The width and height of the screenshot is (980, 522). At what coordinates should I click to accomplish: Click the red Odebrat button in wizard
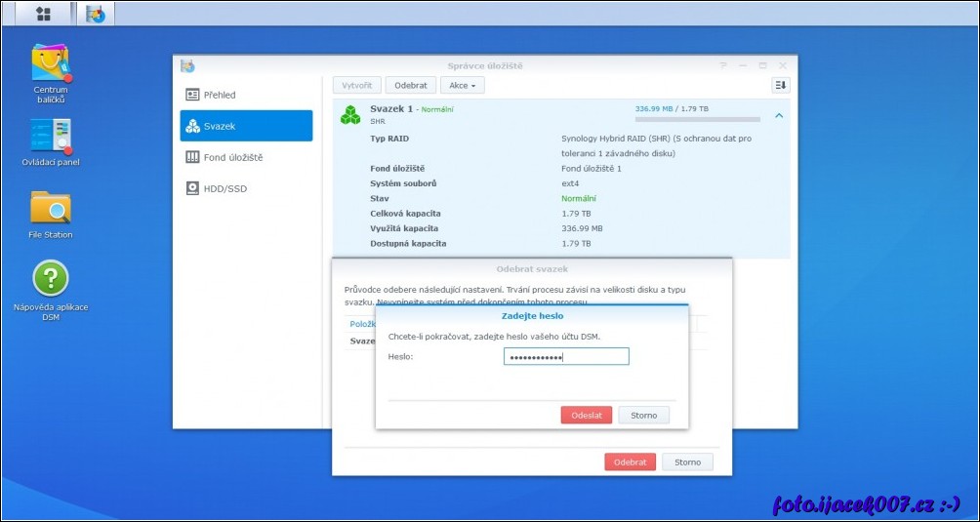pos(630,462)
